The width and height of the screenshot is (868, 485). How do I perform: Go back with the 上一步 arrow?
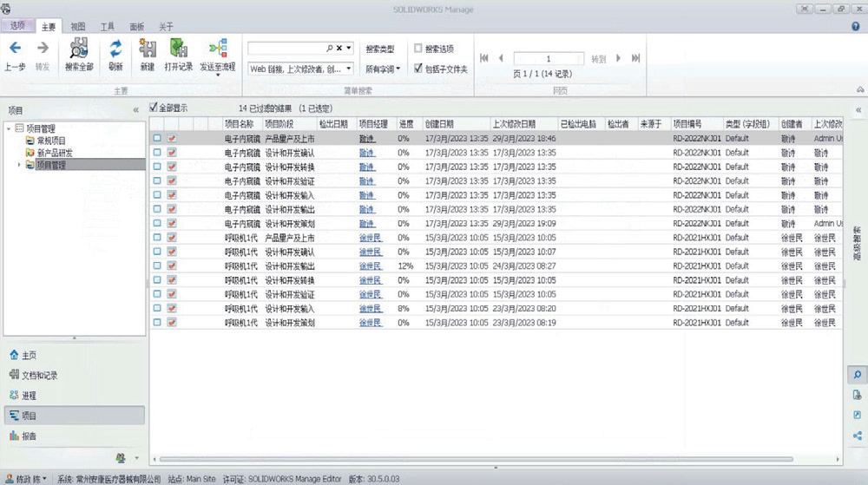[15, 49]
